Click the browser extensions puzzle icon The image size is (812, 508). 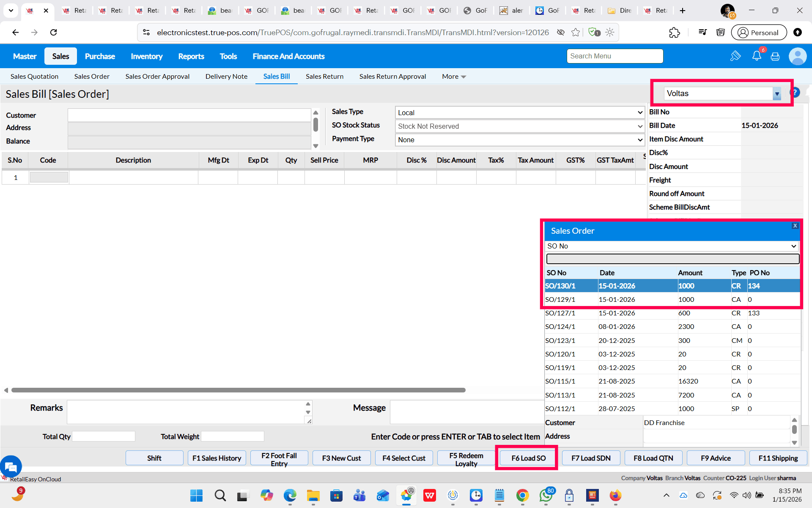pyautogui.click(x=674, y=33)
